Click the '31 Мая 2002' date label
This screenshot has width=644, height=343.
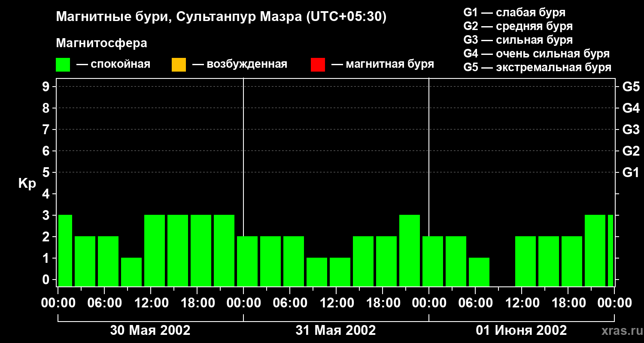tap(336, 331)
